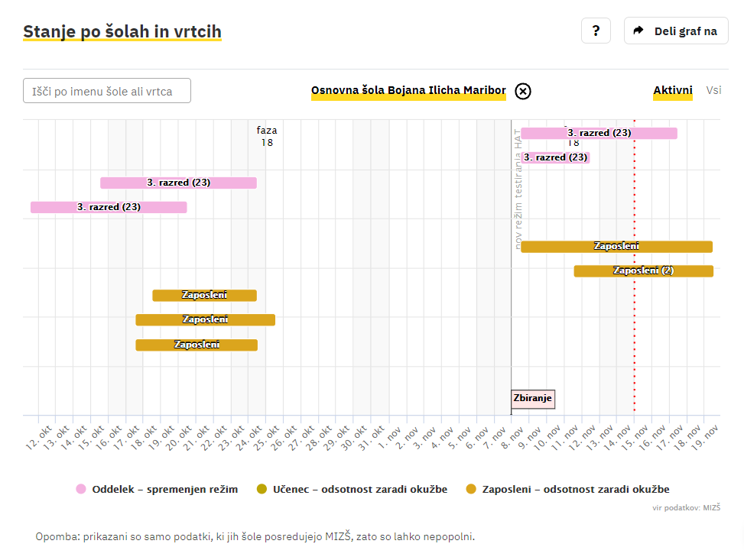Image resolution: width=744 pixels, height=560 pixels.
Task: Switch to the 'Aktivni' tab
Action: coord(672,90)
